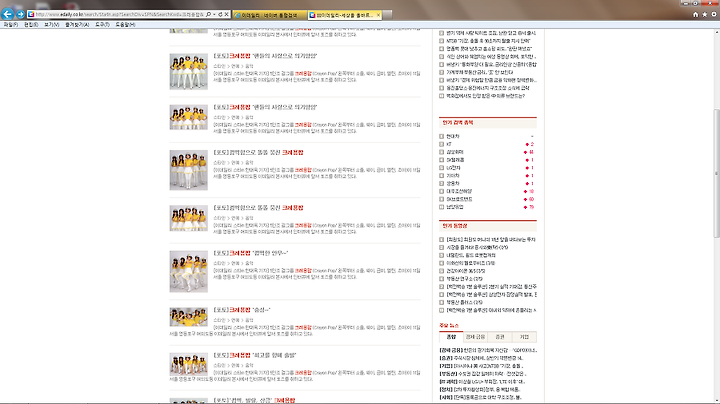Click 기아차 in the popular stocks list

[x=453, y=176]
